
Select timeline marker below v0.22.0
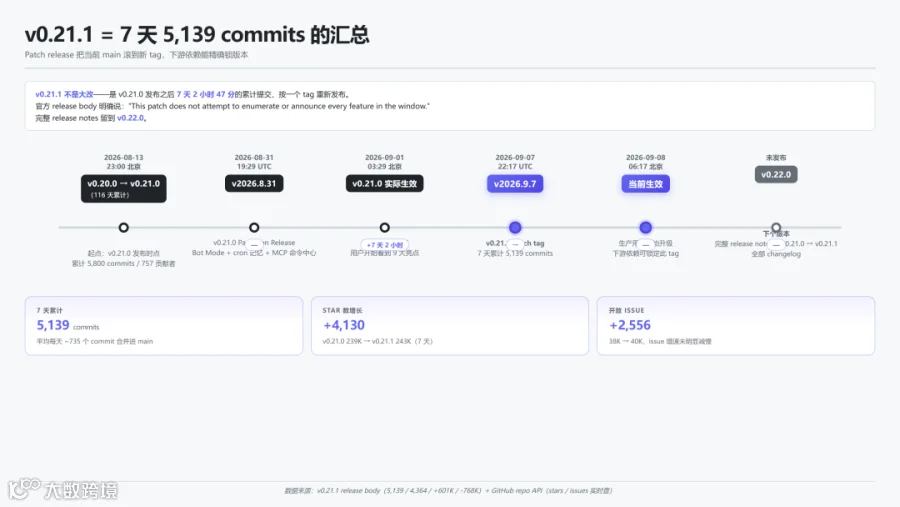click(x=776, y=227)
